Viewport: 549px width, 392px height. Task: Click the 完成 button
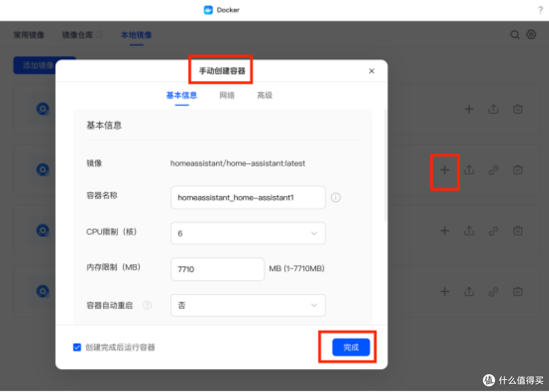[x=351, y=347]
